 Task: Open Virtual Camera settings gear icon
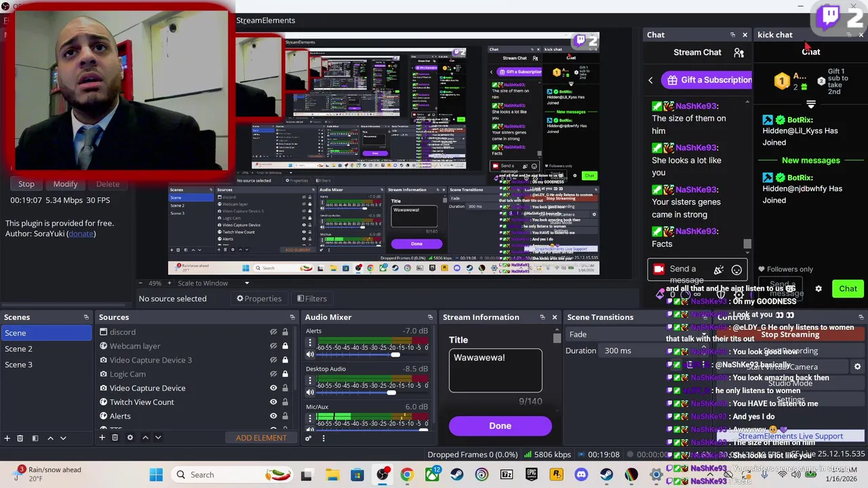(x=857, y=367)
